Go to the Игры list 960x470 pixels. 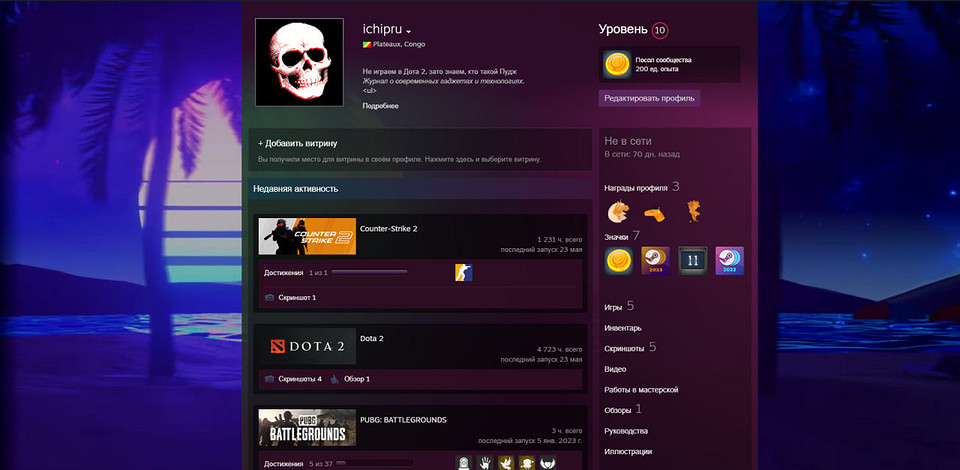click(614, 307)
